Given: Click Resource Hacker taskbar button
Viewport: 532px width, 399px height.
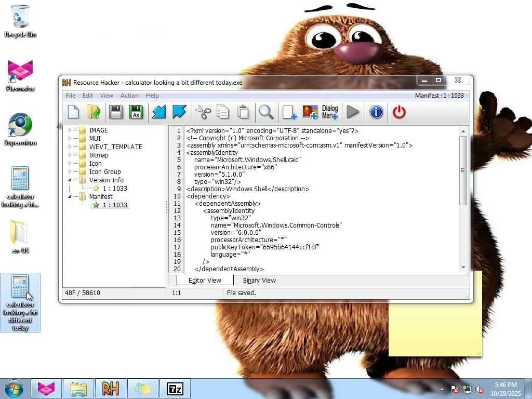Looking at the screenshot, I should [x=110, y=389].
